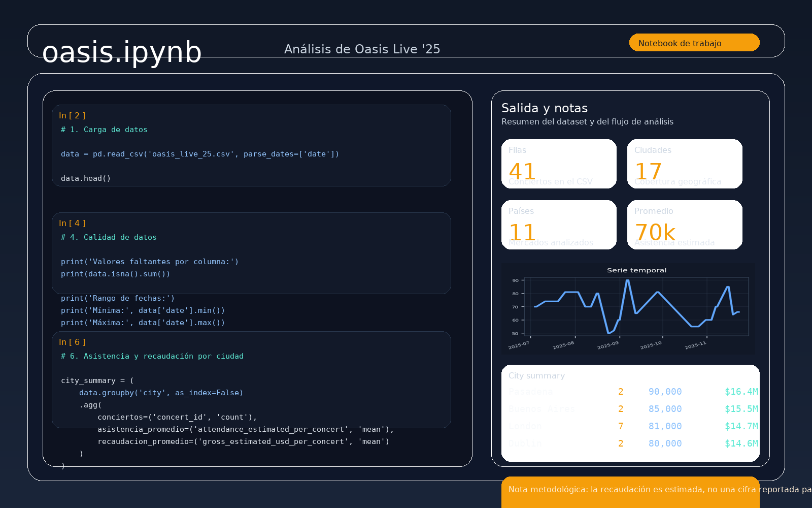The image size is (812, 508).
Task: Click "Resumen del dataset y del flujo de análisis"
Action: click(587, 122)
